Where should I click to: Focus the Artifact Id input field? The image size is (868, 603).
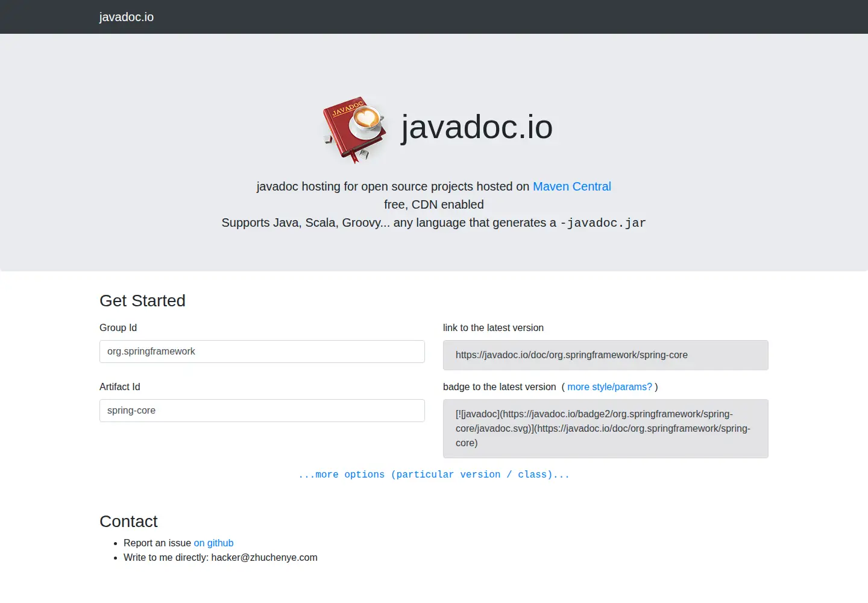(262, 411)
